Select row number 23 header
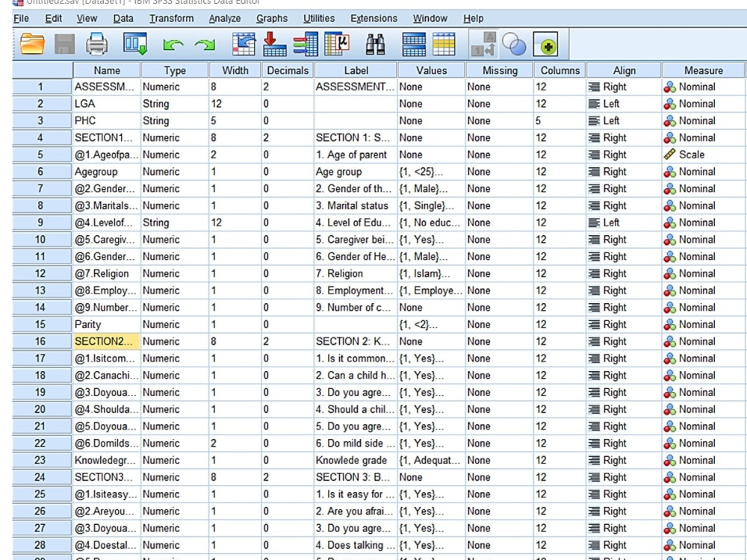Viewport: 747px width, 560px height. click(x=41, y=461)
